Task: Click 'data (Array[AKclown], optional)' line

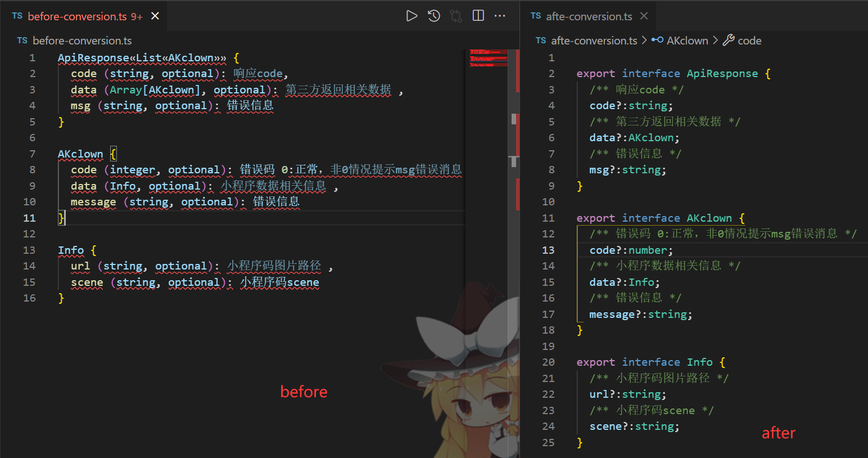Action: tap(171, 90)
